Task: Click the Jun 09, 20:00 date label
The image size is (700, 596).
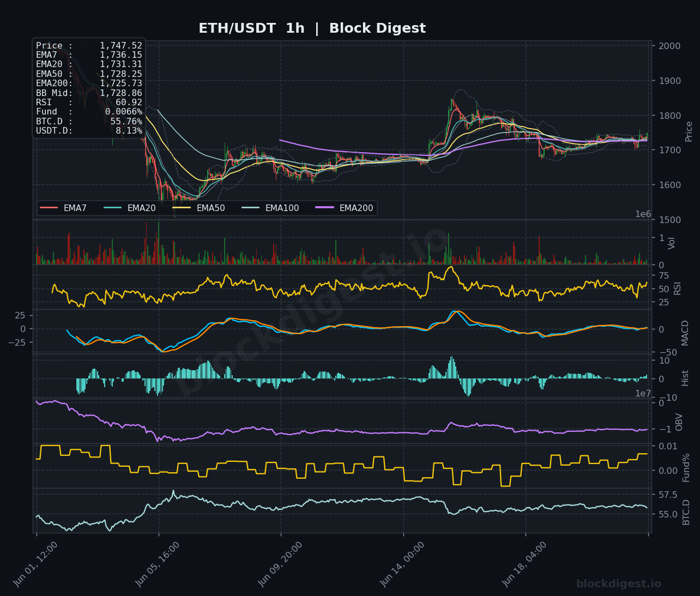Action: pos(280,564)
